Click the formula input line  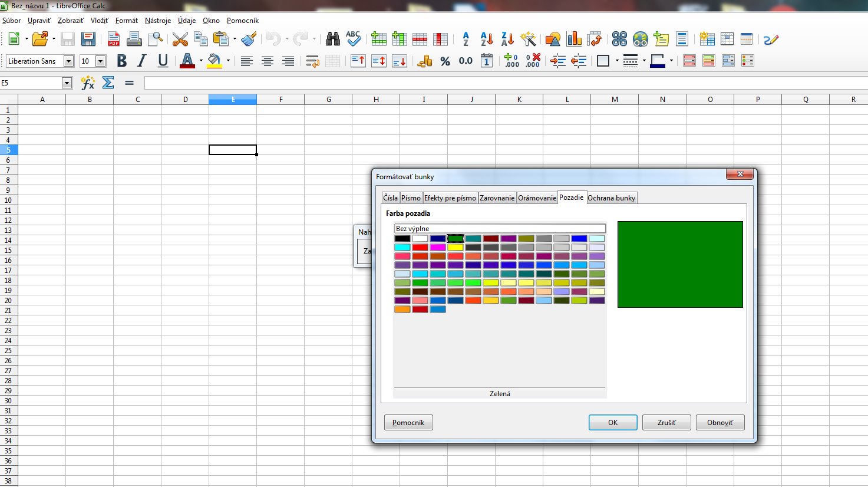point(506,83)
